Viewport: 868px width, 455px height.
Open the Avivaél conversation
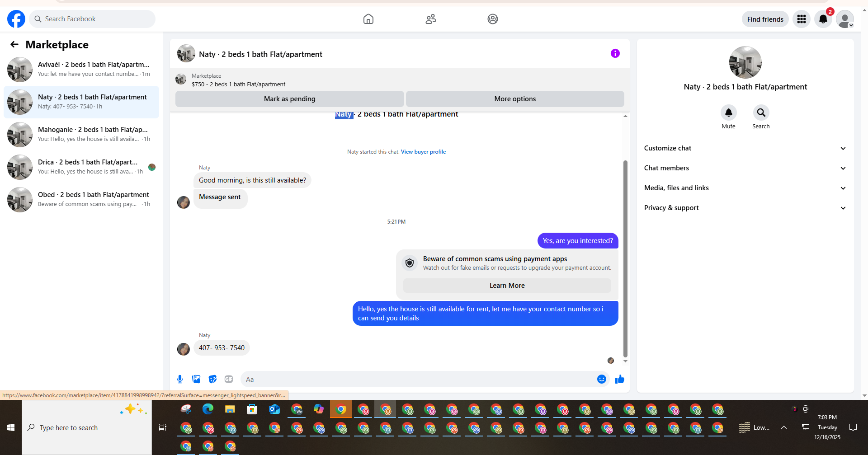pyautogui.click(x=81, y=70)
